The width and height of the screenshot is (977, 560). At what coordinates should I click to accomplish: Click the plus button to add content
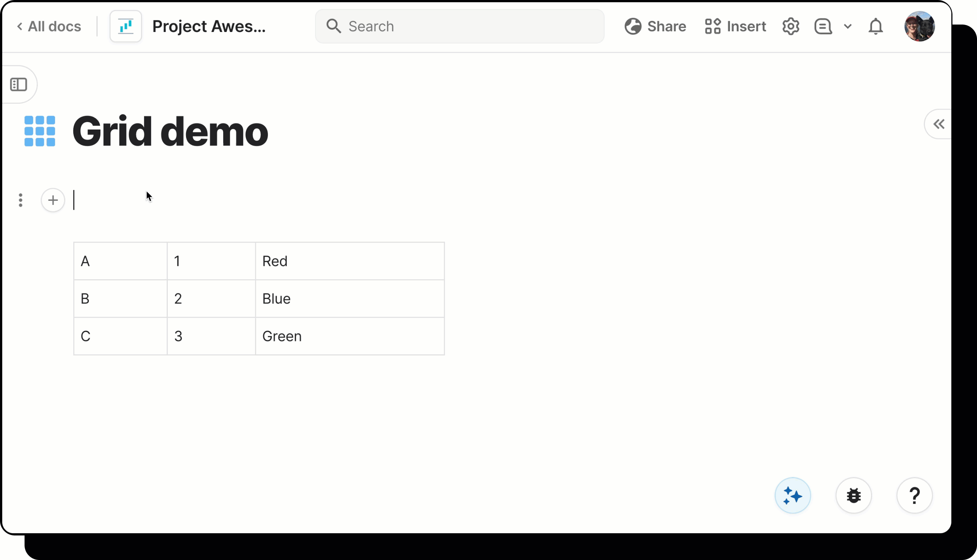click(53, 200)
